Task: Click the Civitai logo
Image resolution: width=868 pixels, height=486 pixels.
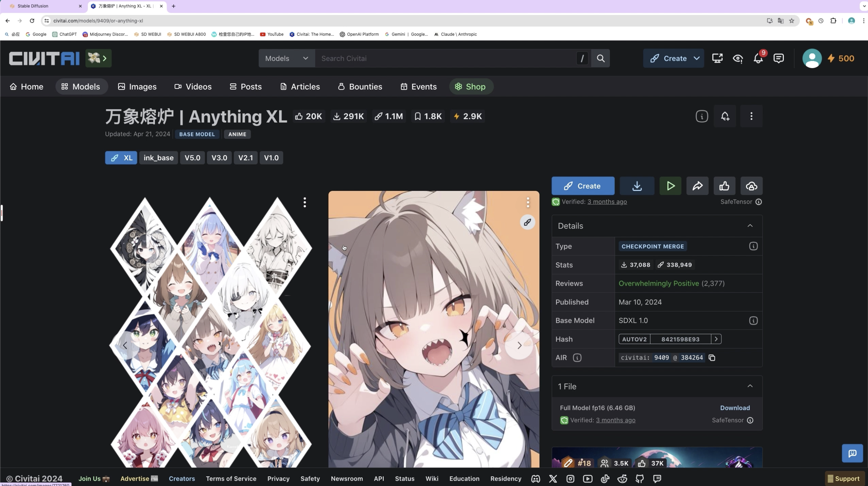Action: [44, 58]
